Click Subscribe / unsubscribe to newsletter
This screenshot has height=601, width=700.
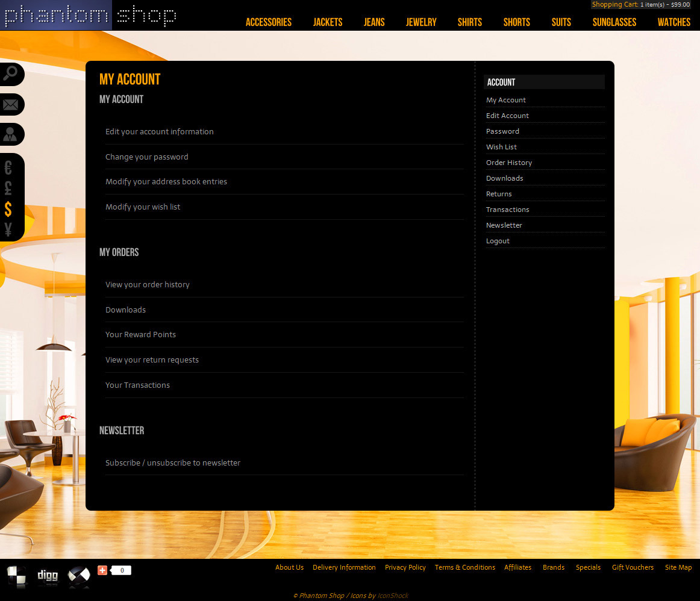pyautogui.click(x=173, y=463)
